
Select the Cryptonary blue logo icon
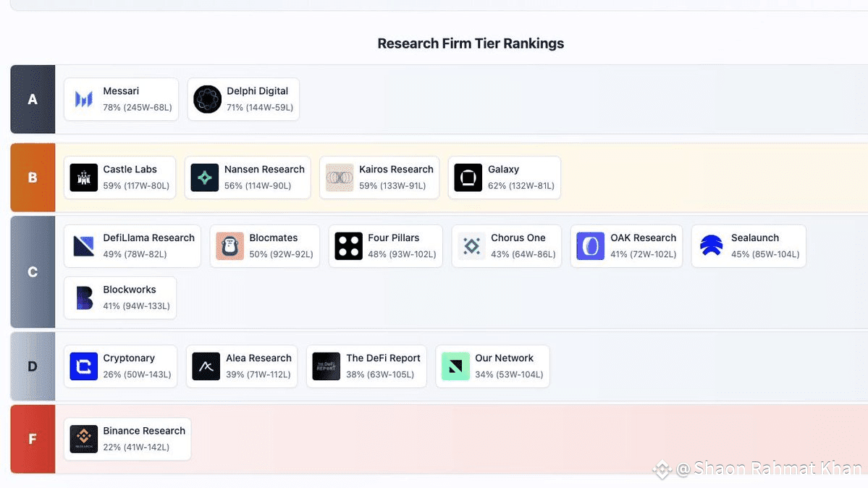pyautogui.click(x=83, y=366)
